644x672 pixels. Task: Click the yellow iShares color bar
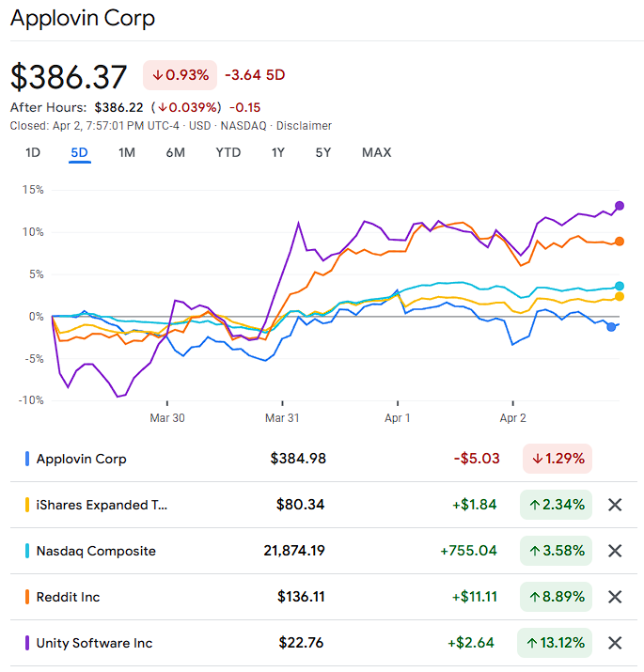27,505
